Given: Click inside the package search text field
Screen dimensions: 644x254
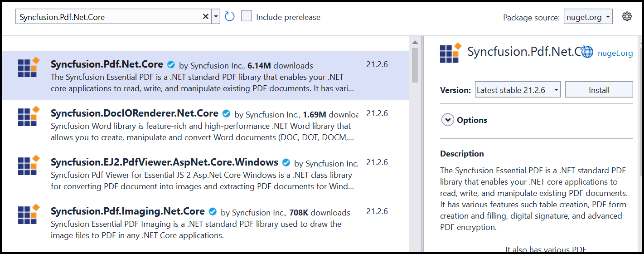Looking at the screenshot, I should 109,17.
